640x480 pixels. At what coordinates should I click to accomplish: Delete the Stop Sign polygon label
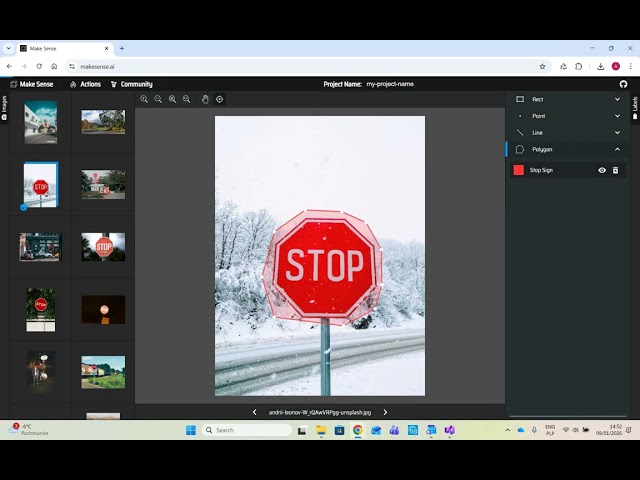coord(616,170)
